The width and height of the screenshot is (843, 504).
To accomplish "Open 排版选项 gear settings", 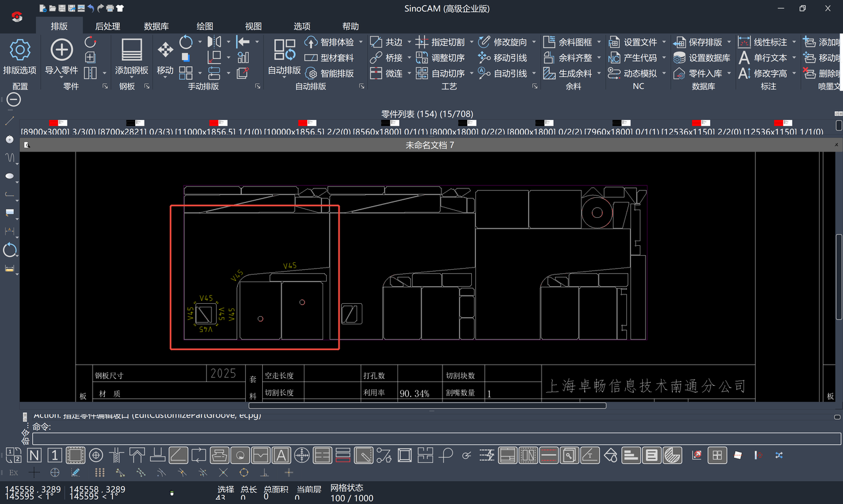I will 20,50.
